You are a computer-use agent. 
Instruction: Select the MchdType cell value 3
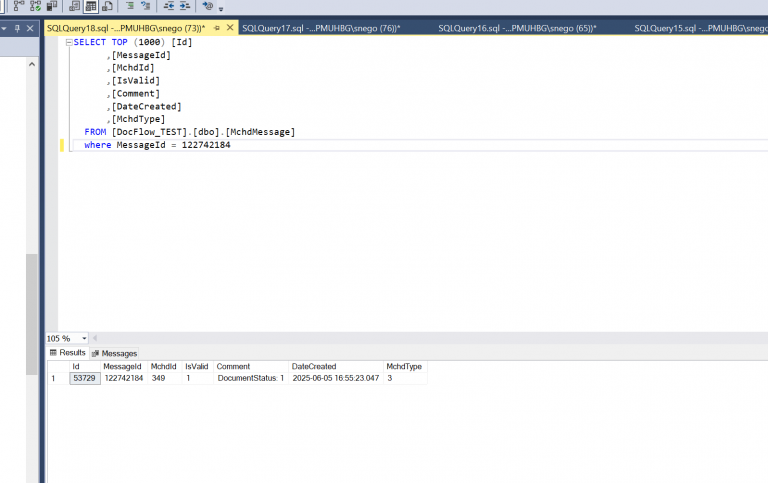click(405, 378)
